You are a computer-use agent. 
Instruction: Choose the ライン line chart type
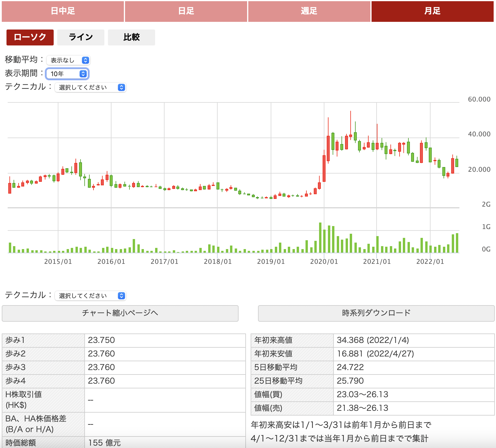81,37
